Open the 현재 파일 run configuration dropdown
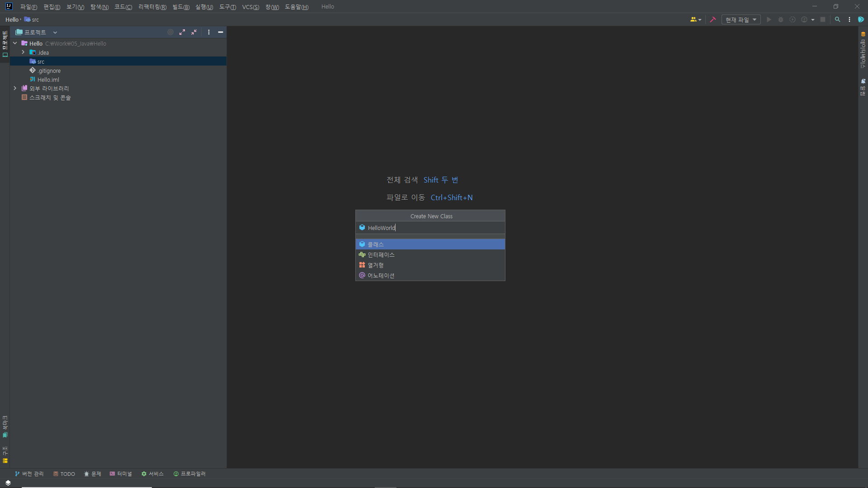The image size is (868, 488). click(x=741, y=19)
